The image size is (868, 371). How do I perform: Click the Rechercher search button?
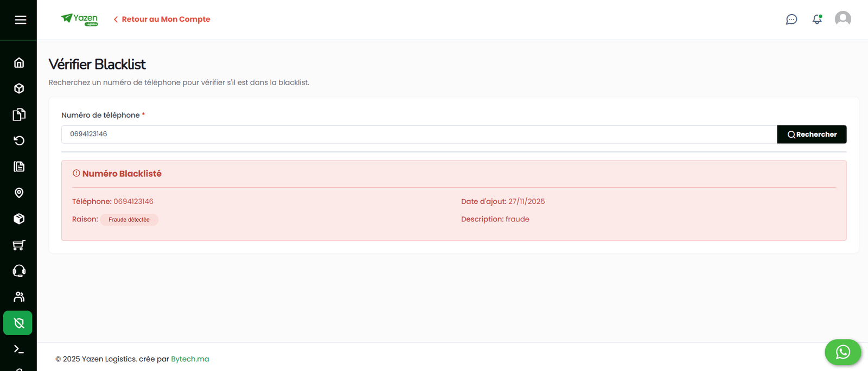(x=812, y=135)
